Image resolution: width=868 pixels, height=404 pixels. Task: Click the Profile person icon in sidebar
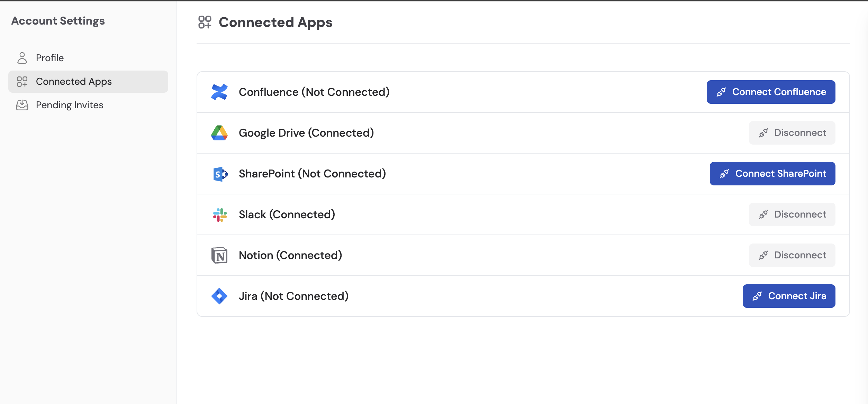click(22, 58)
